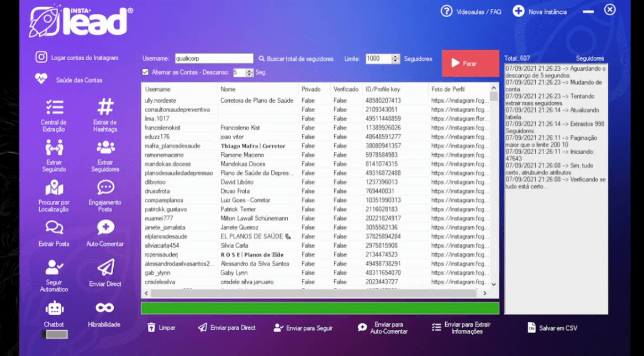Viewport: 644px width, 356px height.
Task: Select the Enviar Direct paper plane icon
Action: [x=105, y=268]
